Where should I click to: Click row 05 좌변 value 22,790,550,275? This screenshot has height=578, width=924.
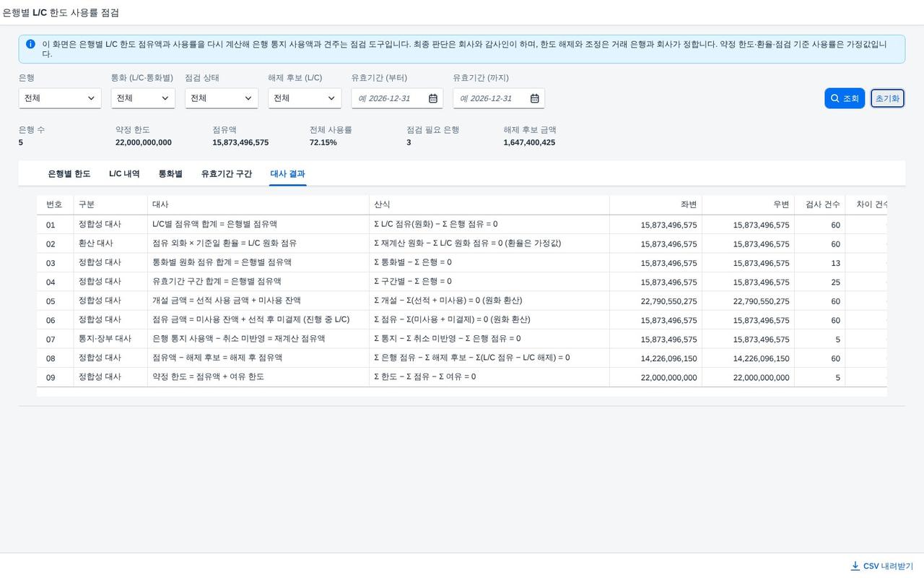669,301
